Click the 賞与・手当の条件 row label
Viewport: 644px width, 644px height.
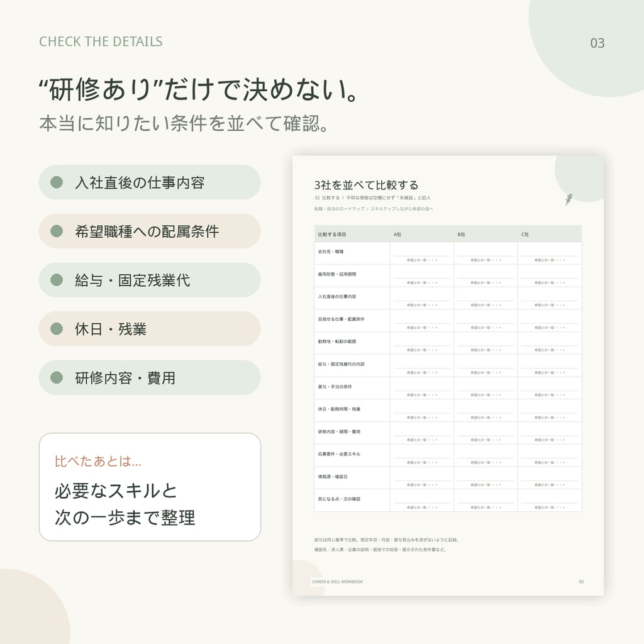(x=335, y=387)
